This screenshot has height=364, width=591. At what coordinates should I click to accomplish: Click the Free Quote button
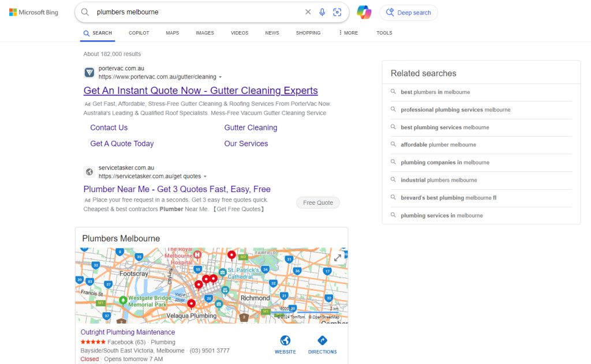coord(318,202)
